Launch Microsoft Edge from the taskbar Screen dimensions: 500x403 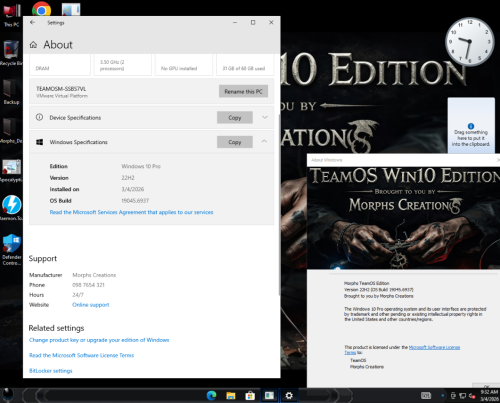click(x=211, y=396)
